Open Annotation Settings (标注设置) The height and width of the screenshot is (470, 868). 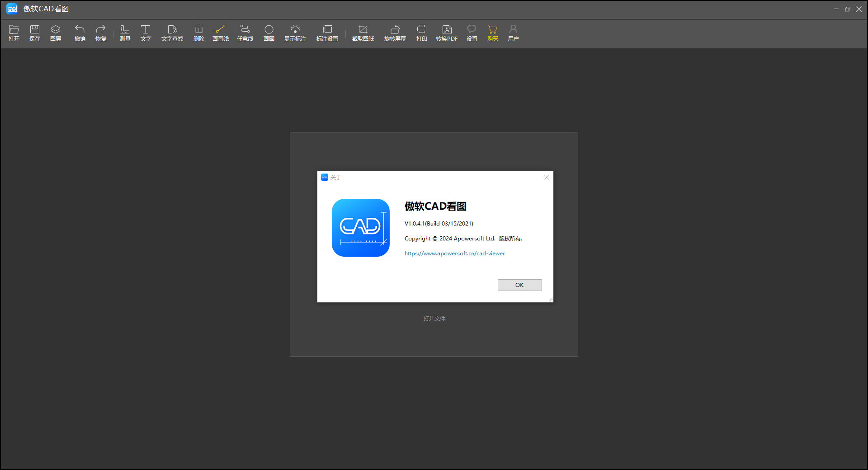327,30
